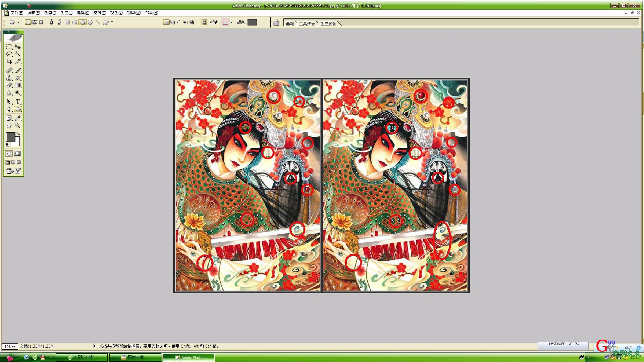The image size is (644, 362).
Task: Enable Shape Layers mode in options bar
Action: [28, 22]
